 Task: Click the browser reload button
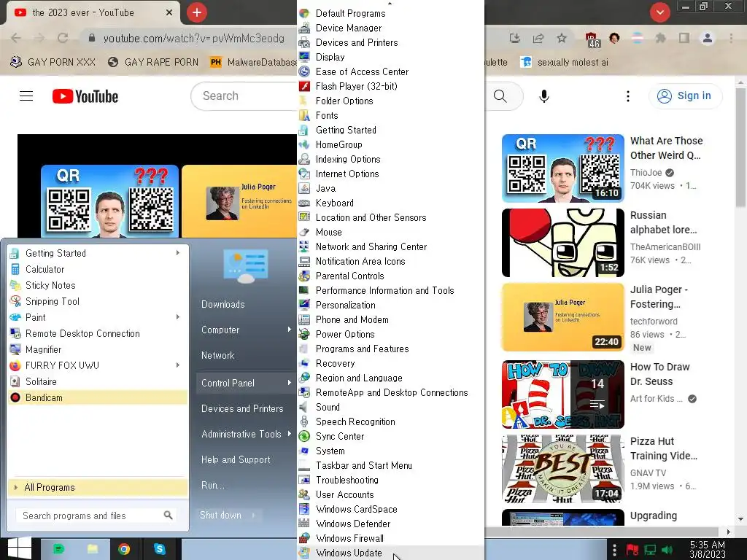63,38
